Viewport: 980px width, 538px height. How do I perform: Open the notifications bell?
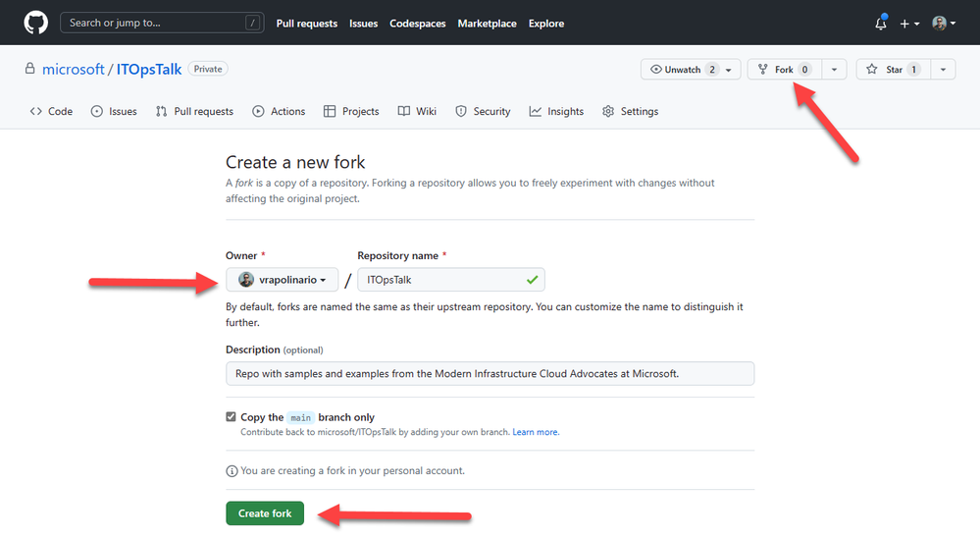881,24
